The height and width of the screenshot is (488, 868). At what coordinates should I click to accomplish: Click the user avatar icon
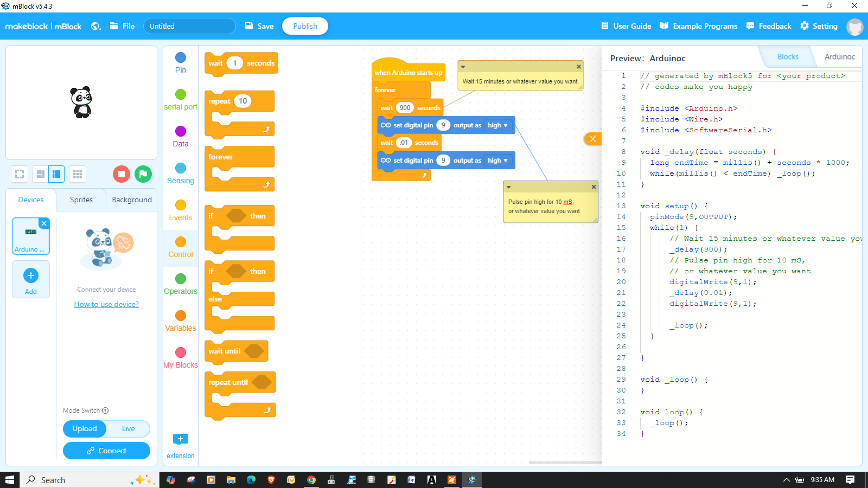pos(854,27)
